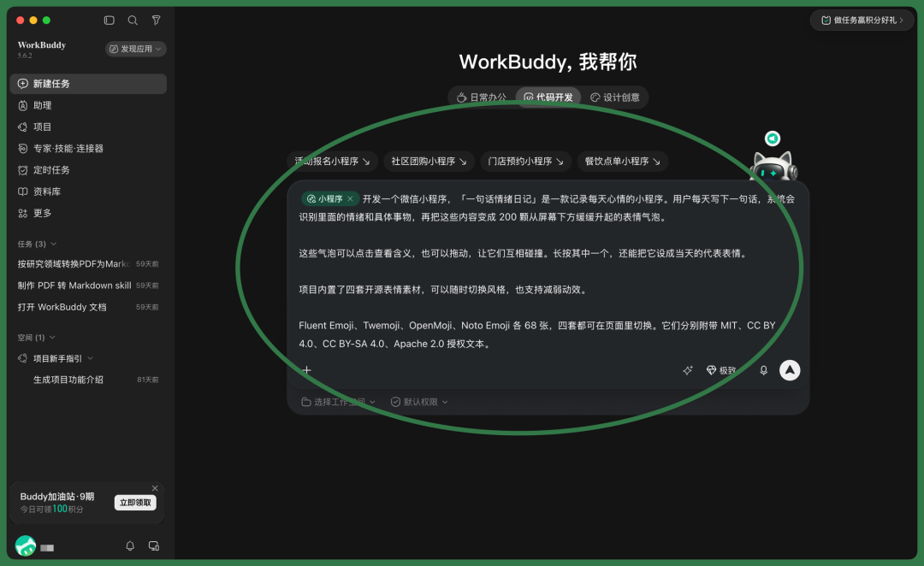Open 生成项目功能介绍 task

88,380
